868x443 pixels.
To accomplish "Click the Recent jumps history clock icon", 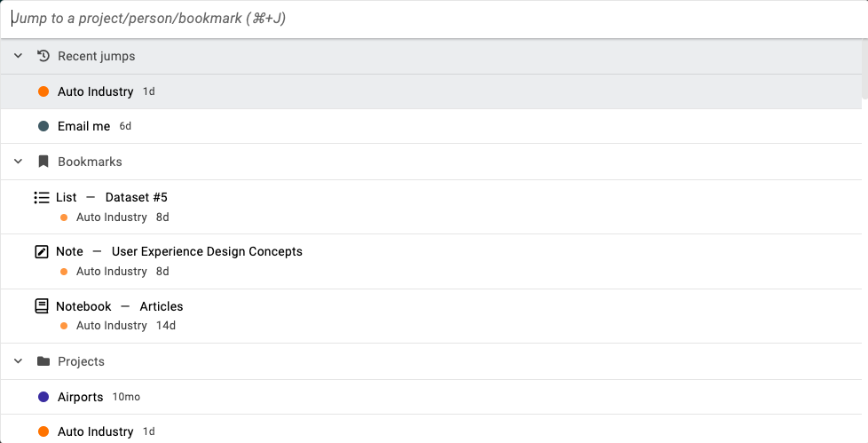I will (43, 56).
